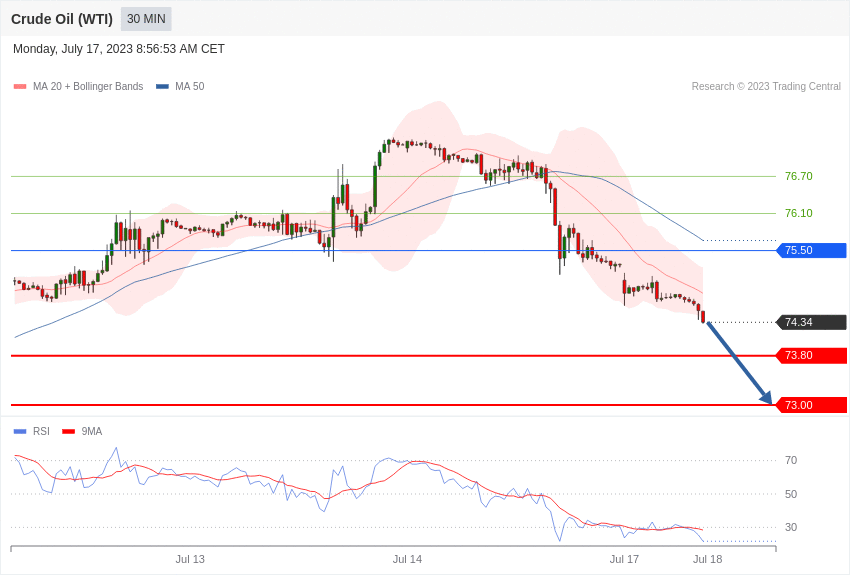Toggle the 9MA legend entry

pyautogui.click(x=82, y=431)
